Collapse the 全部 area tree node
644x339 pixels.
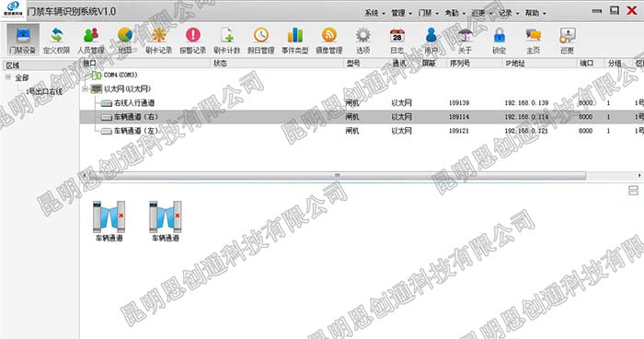(x=8, y=77)
